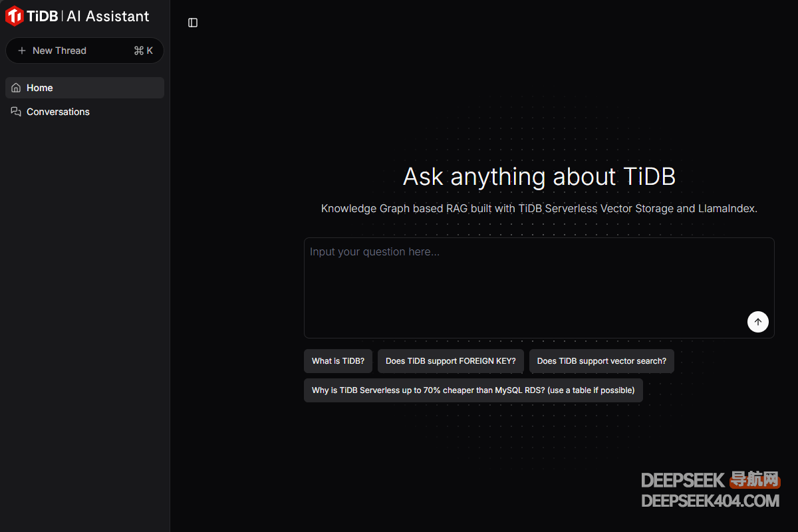The width and height of the screenshot is (798, 532).
Task: Click the plus icon for a new thread
Action: (22, 51)
